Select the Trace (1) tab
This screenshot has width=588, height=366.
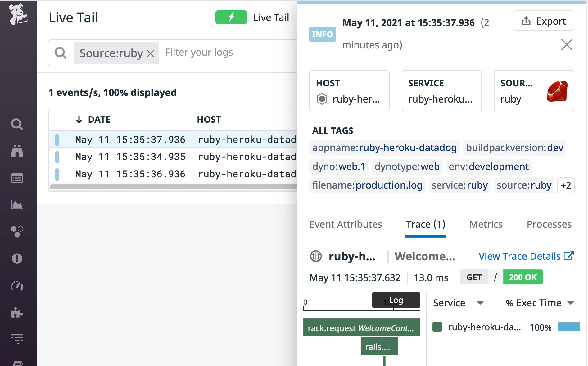tap(426, 224)
